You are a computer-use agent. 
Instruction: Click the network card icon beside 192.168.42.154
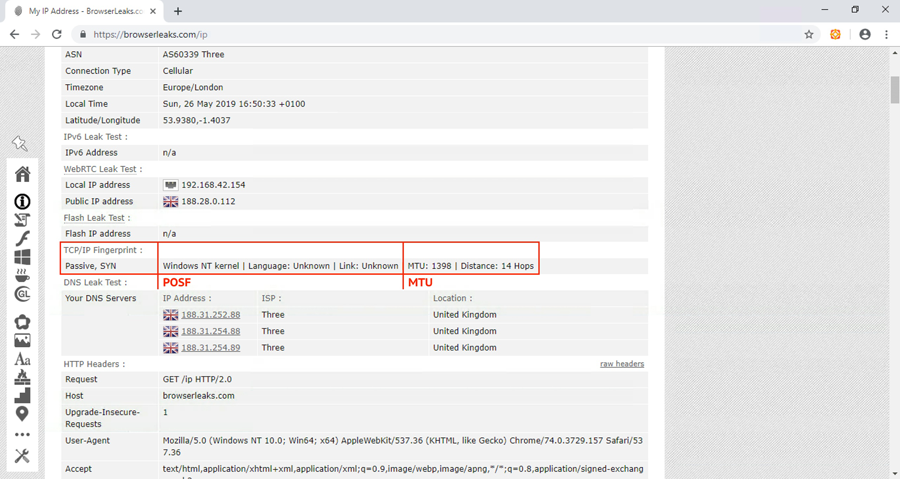[170, 185]
